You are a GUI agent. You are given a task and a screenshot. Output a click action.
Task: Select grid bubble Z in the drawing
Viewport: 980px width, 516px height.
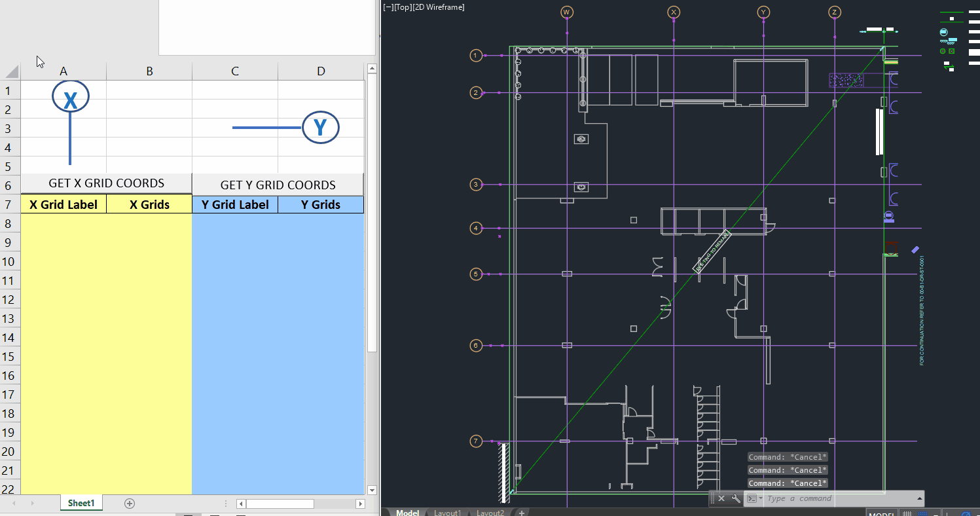click(834, 12)
